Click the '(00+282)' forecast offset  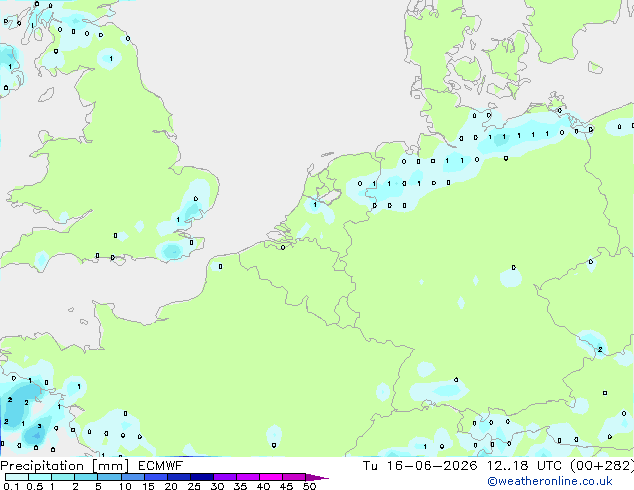point(602,466)
